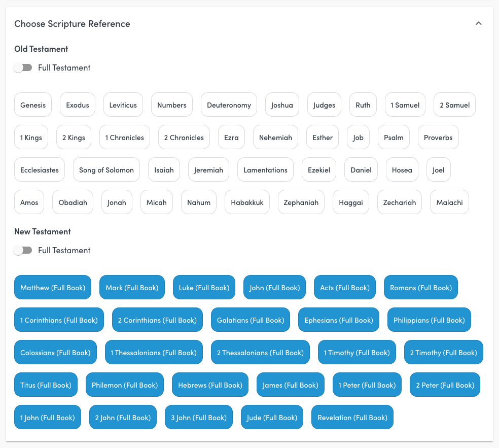Select Song of Solomon
The height and width of the screenshot is (448, 499).
(106, 169)
